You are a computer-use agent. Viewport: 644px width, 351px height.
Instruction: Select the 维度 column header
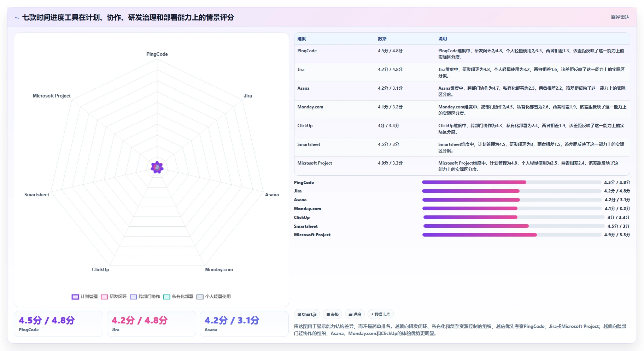pyautogui.click(x=301, y=39)
